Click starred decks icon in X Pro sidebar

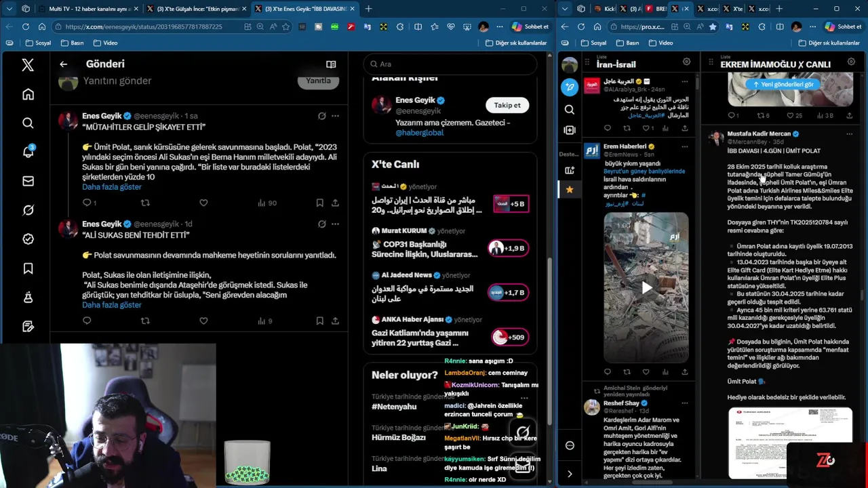pyautogui.click(x=570, y=189)
